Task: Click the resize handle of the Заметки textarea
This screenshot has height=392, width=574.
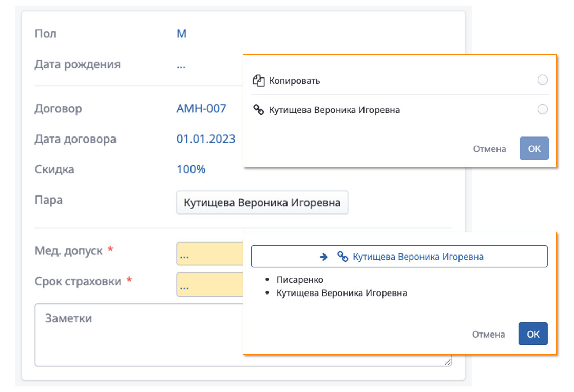Action: click(x=447, y=362)
